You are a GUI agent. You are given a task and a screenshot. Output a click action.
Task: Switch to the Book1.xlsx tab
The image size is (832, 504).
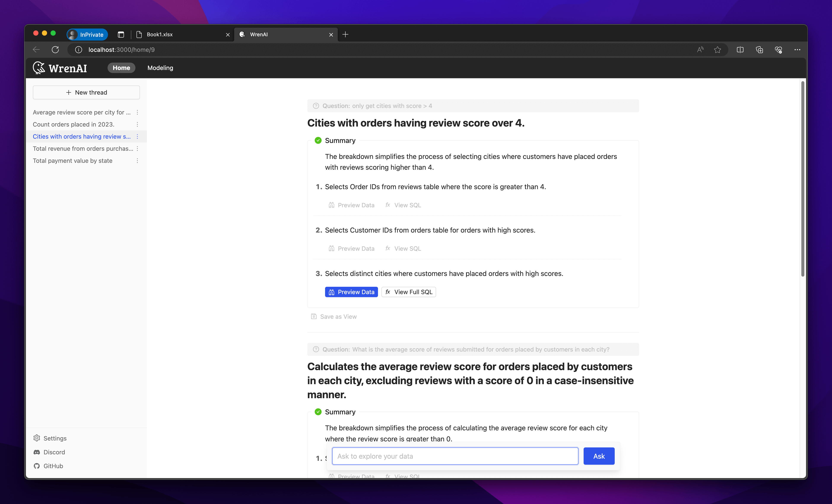(182, 34)
